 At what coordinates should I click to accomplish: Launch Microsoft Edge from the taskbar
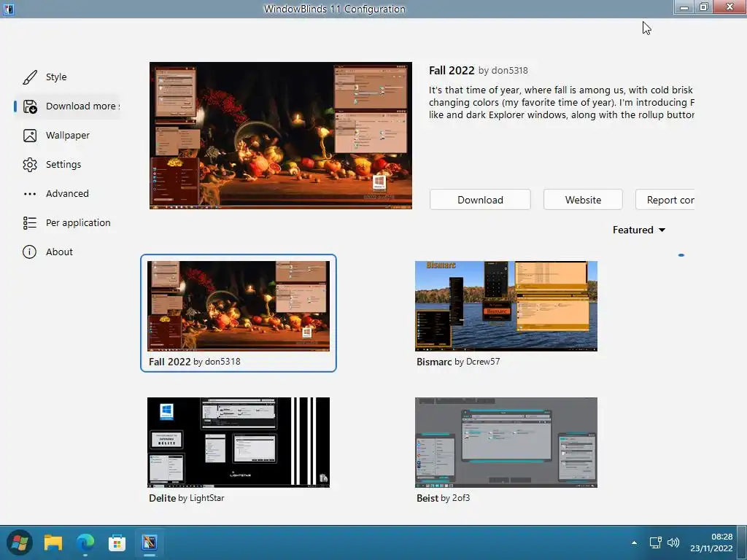[85, 542]
